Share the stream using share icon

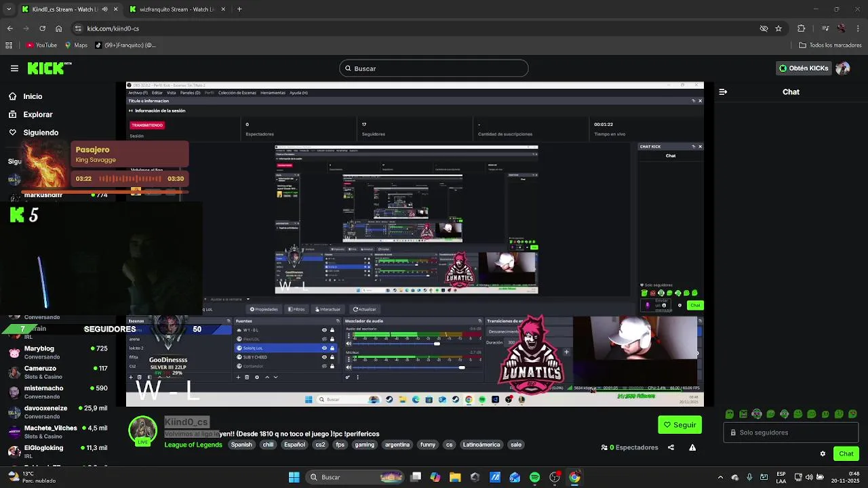click(671, 447)
